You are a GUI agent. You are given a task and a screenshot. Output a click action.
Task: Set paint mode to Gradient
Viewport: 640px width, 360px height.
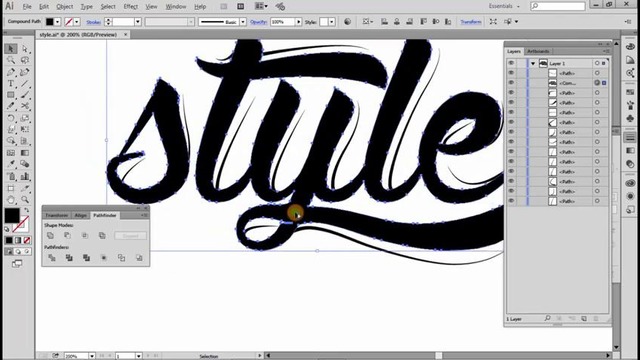coord(18,240)
